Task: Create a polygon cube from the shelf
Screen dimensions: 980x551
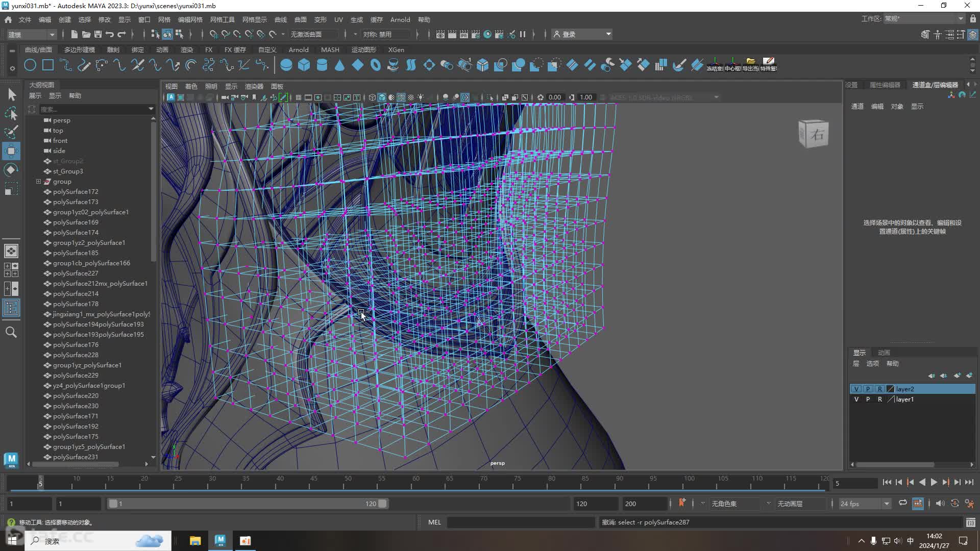Action: click(304, 65)
